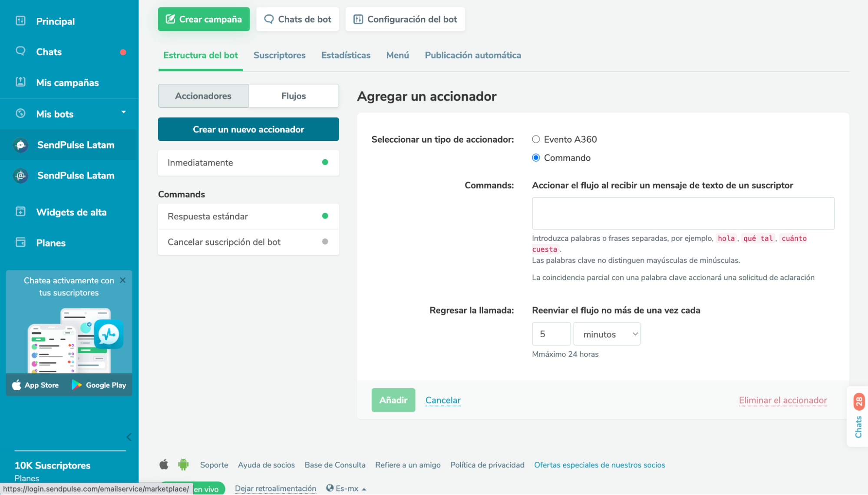Screen dimensions: 868x495
Task: Click Dejar retroalimentación link
Action: point(275,488)
